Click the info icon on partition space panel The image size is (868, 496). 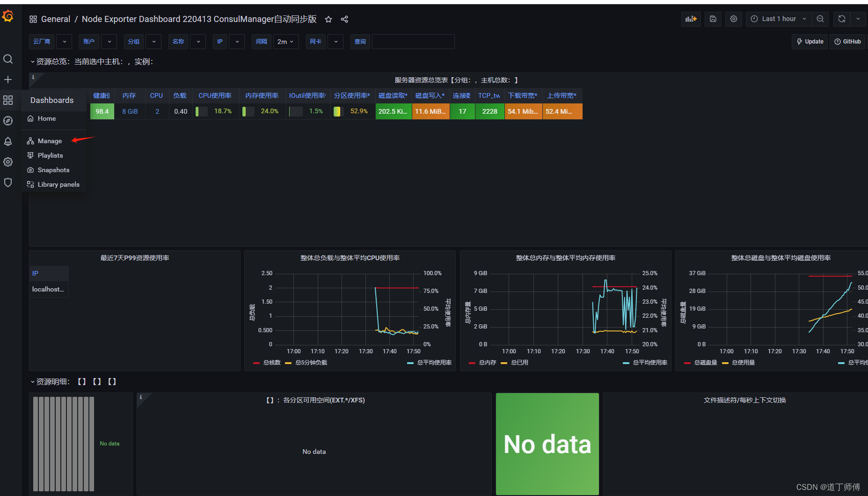tap(141, 397)
